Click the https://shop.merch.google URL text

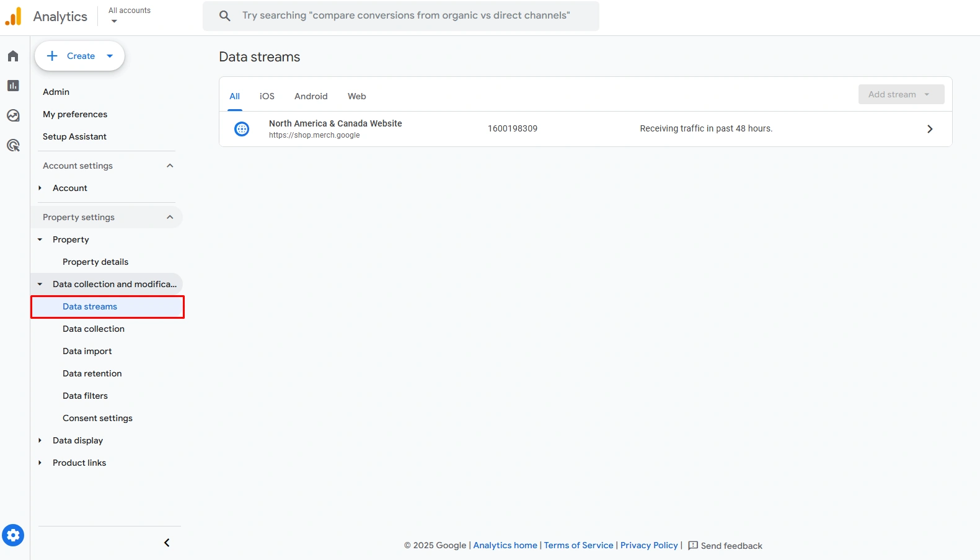click(x=314, y=135)
